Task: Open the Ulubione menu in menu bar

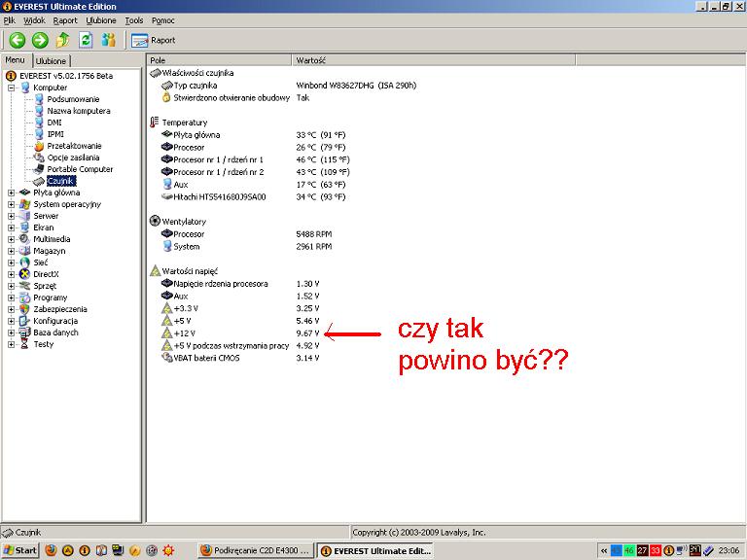Action: coord(101,20)
